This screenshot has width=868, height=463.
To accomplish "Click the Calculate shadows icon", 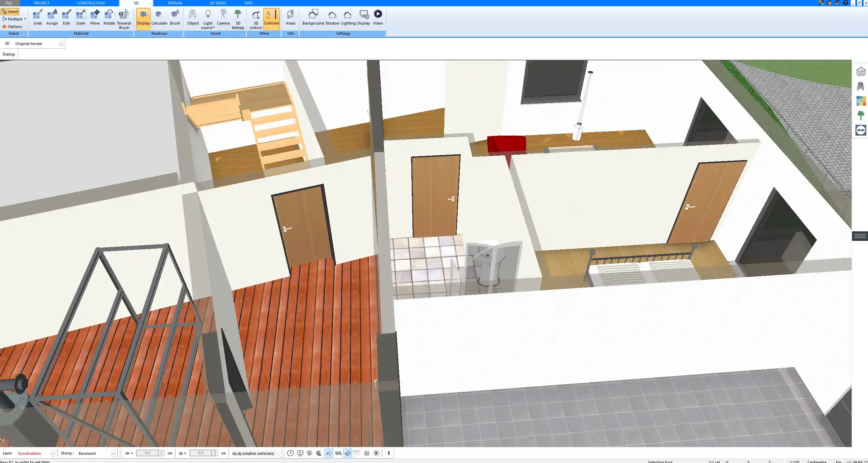I will (x=159, y=18).
